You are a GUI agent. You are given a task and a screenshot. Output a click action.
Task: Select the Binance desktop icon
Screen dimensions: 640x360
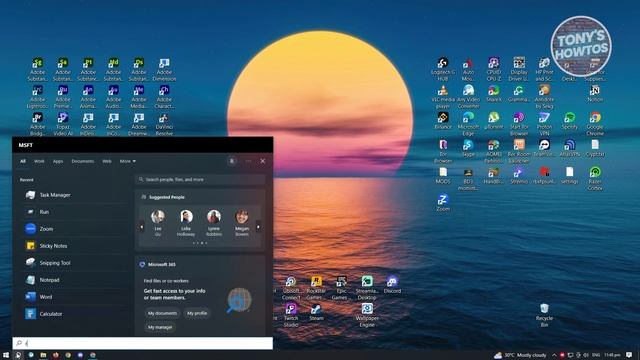tap(443, 121)
